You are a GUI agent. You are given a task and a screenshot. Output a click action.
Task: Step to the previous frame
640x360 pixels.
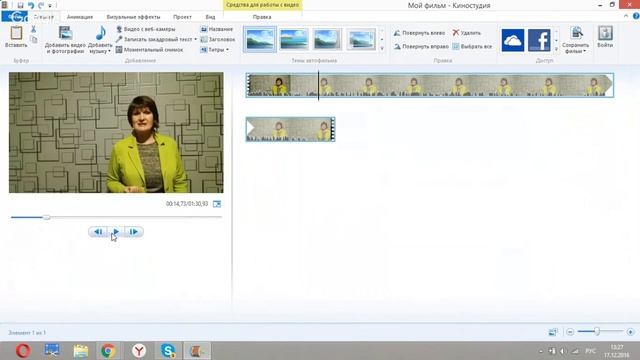98,232
